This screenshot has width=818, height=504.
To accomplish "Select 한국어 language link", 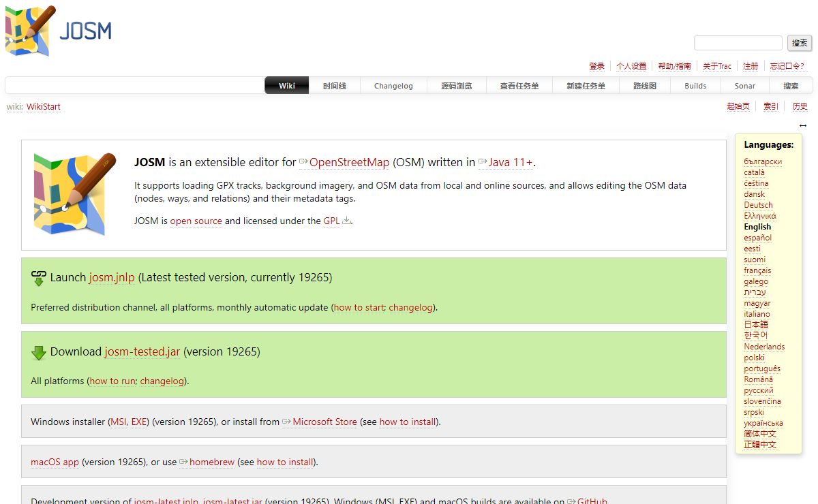I will tap(755, 336).
